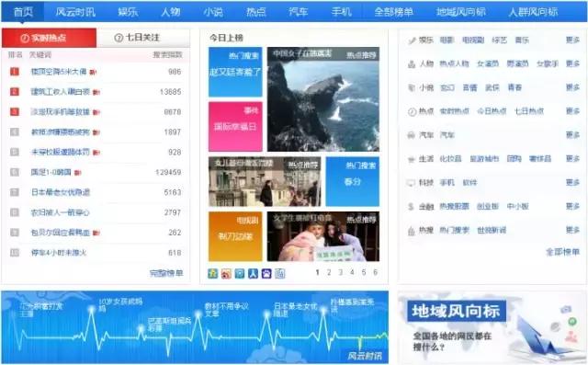Open the 国足1-0韩国 keyword
This screenshot has height=365, width=588.
click(x=51, y=172)
